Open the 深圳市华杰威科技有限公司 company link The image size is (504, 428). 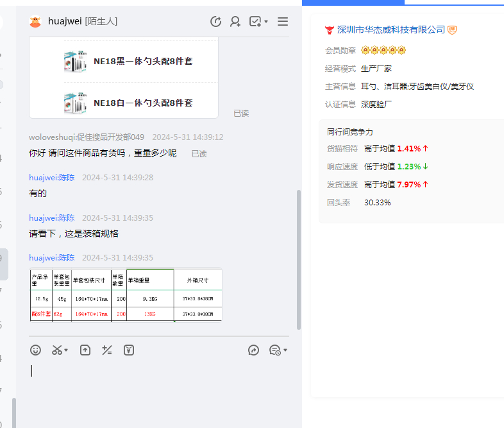tap(391, 30)
